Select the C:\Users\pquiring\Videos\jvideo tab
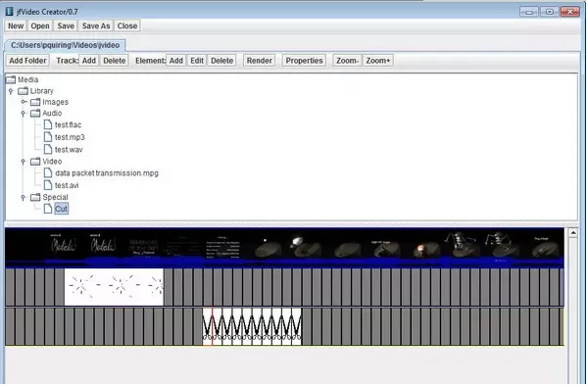This screenshot has width=588, height=387. click(x=65, y=45)
